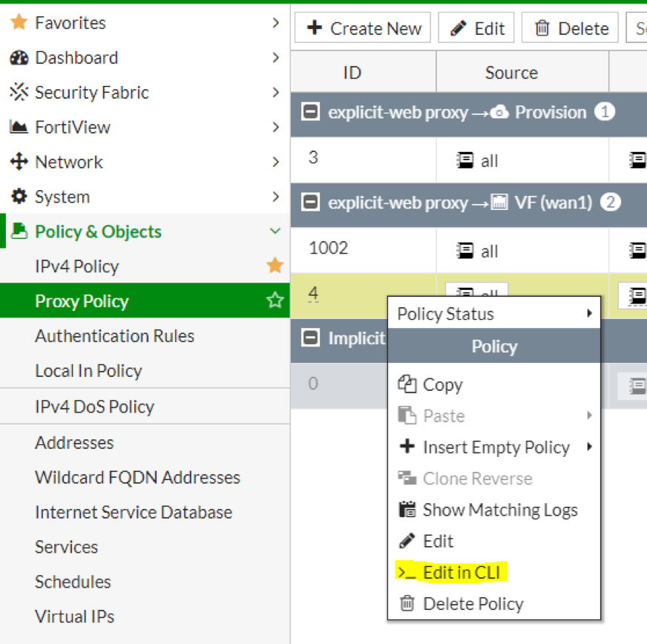This screenshot has height=644, width=647.
Task: Favorite Proxy Policy via outline star
Action: (275, 300)
